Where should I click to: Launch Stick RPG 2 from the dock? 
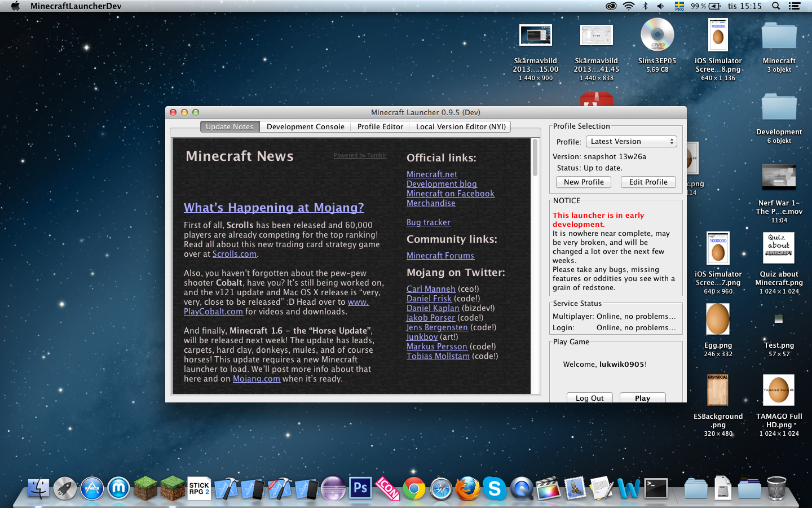[199, 489]
